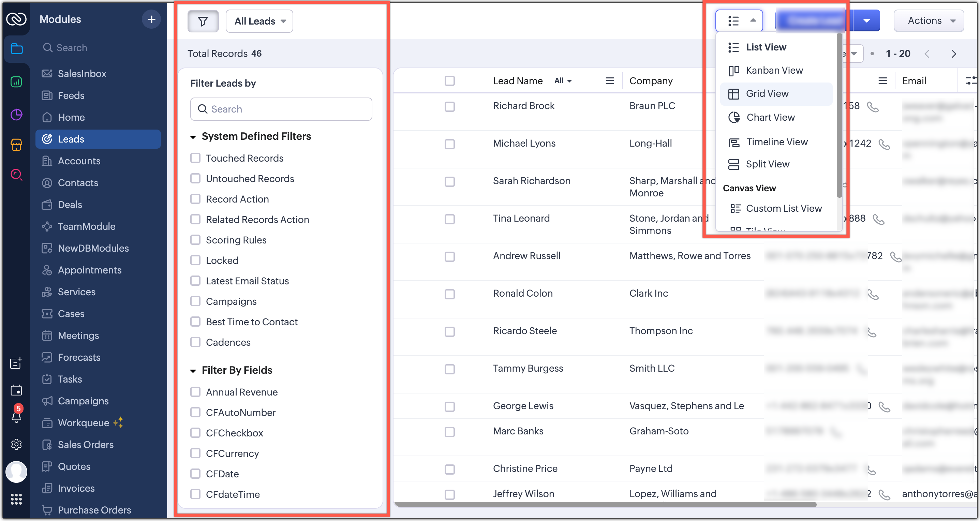Image resolution: width=980 pixels, height=521 pixels.
Task: Open the setup gear icon in sidebar
Action: (16, 444)
